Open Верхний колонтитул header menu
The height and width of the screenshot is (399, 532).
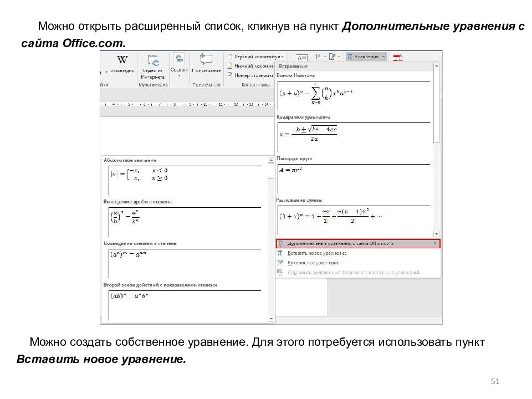tap(255, 57)
